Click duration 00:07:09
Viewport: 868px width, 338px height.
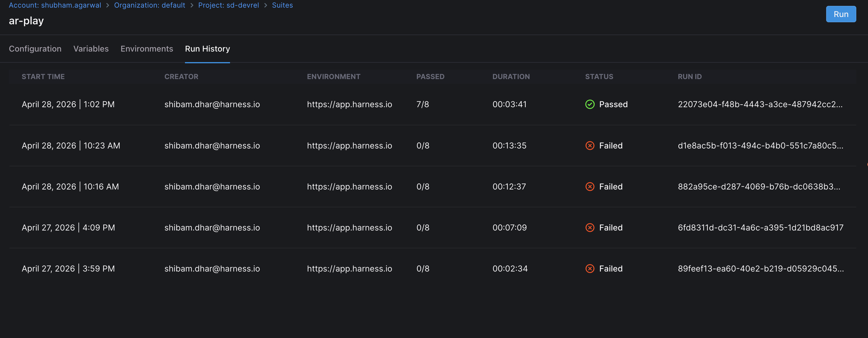point(510,228)
